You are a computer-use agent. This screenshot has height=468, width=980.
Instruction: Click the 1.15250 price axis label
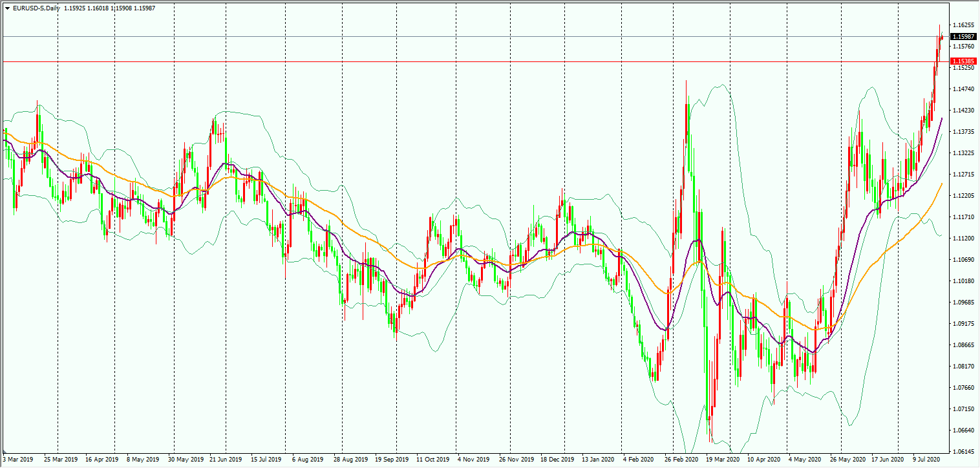(x=964, y=68)
